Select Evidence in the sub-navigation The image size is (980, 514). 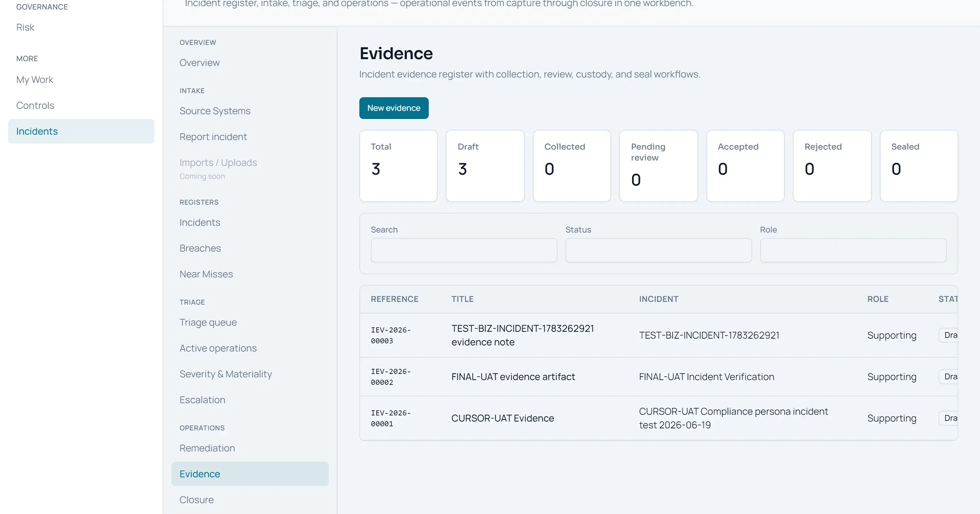pyautogui.click(x=250, y=474)
